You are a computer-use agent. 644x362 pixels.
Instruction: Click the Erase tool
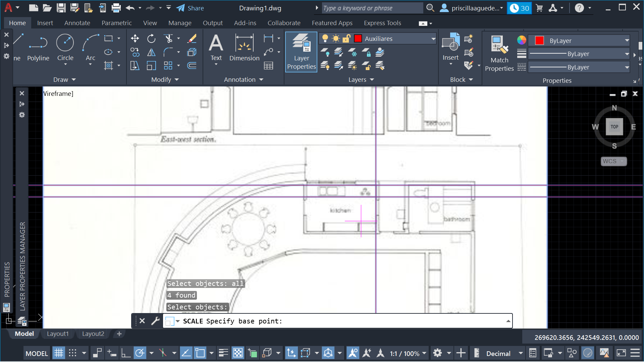pyautogui.click(x=192, y=39)
